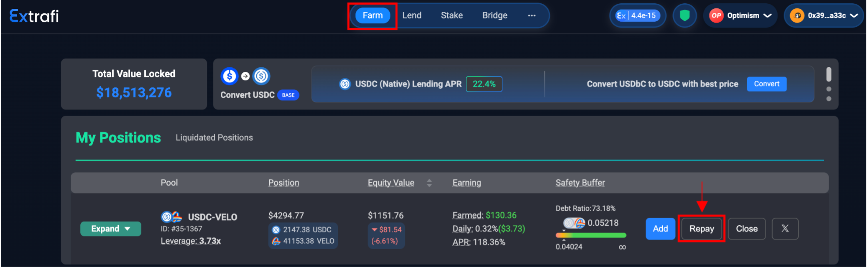Click the Repay button

[702, 229]
